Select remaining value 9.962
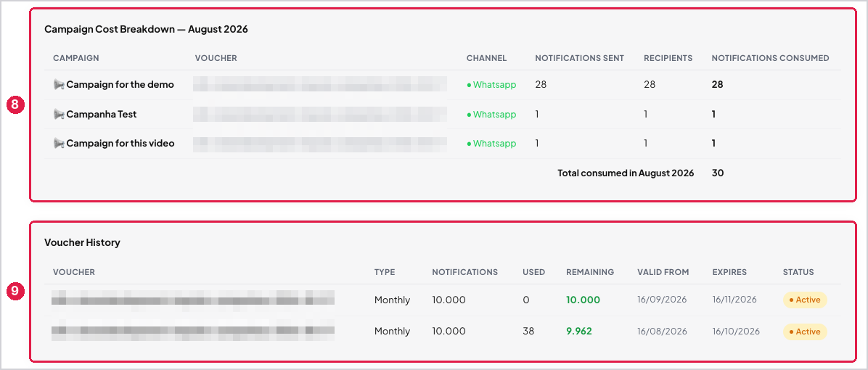 click(579, 332)
